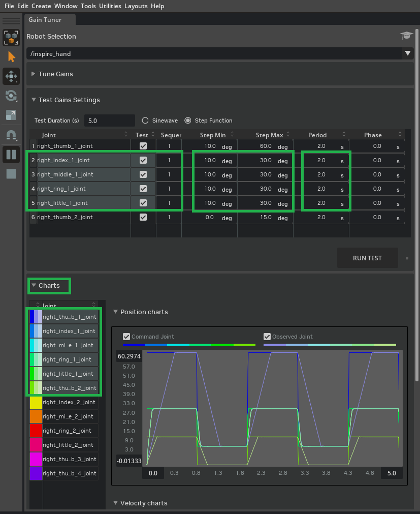Activate the Rotate tool
The width and height of the screenshot is (420, 514).
tap(11, 96)
